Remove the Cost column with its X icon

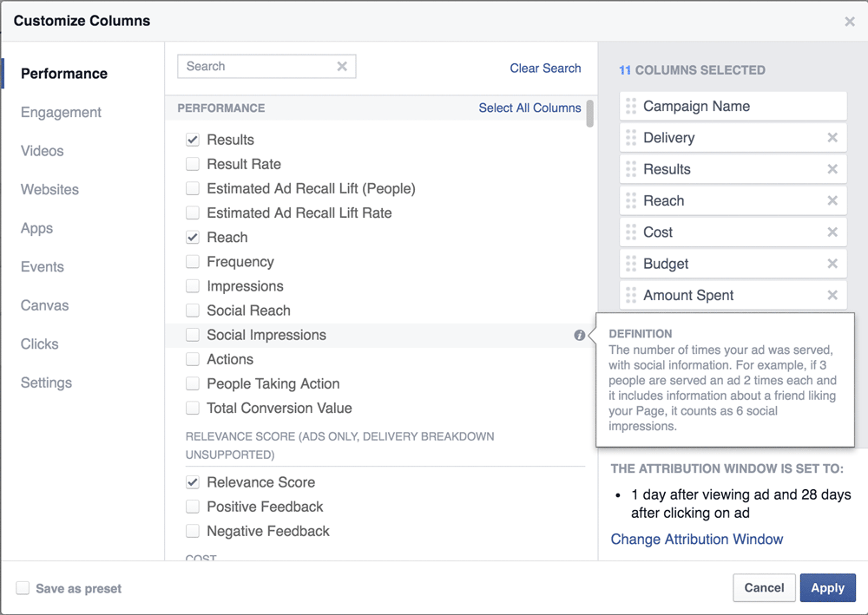coord(832,232)
